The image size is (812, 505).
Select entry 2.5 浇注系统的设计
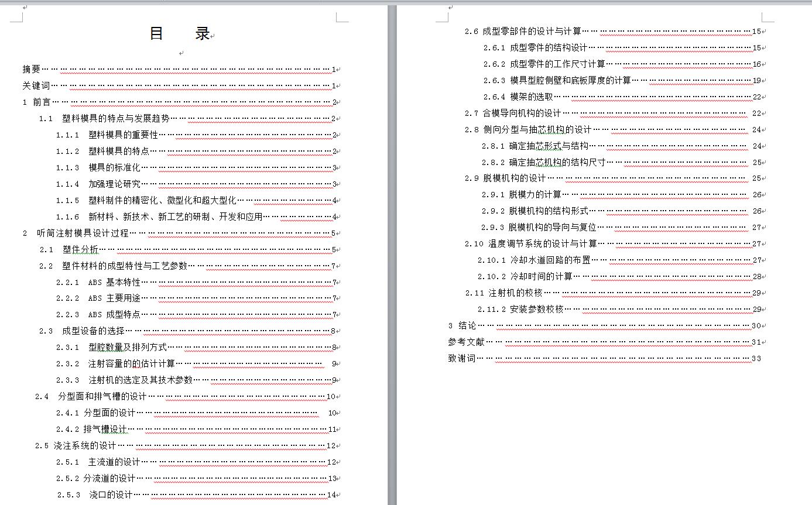[x=186, y=445]
